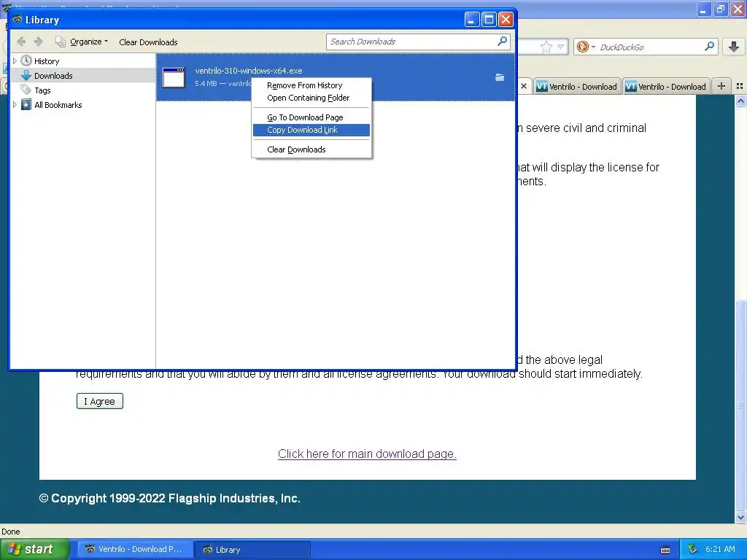Choose Open Containing Folder menu entry

tap(311, 98)
